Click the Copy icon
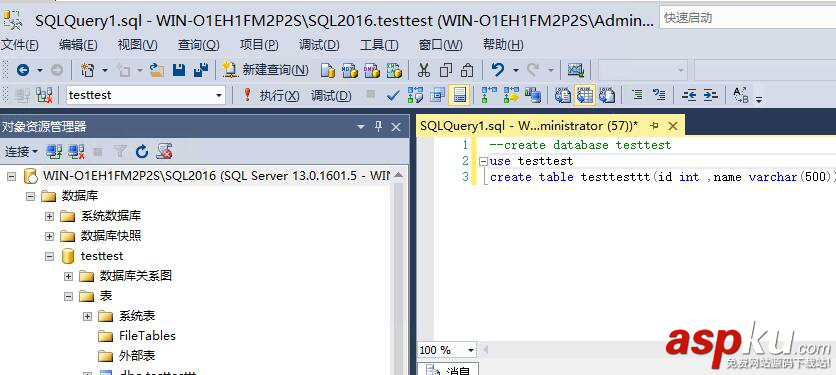 click(x=446, y=70)
